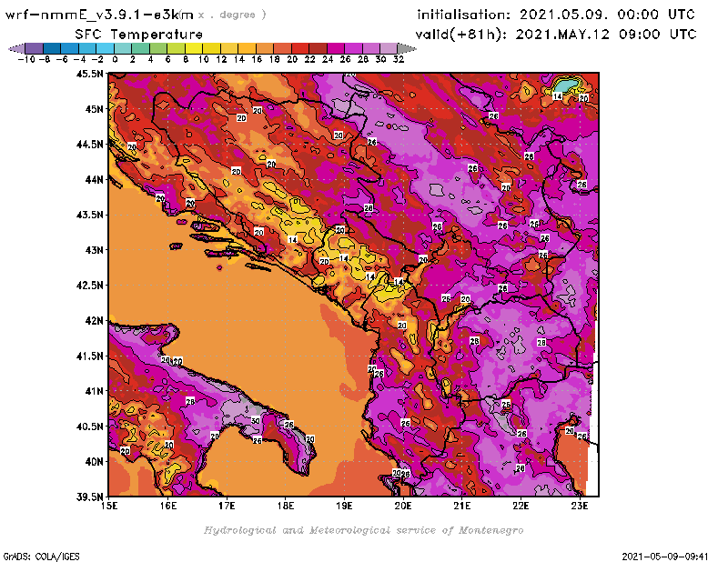Select the '42.5N' latitude label
The image size is (728, 562).
tap(90, 286)
